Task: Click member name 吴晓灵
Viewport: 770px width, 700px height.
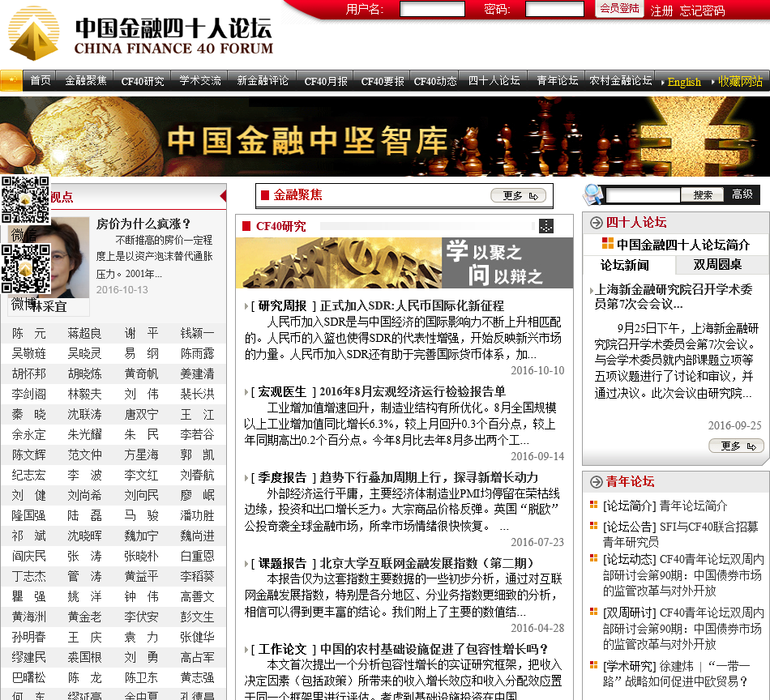Action: (84, 354)
